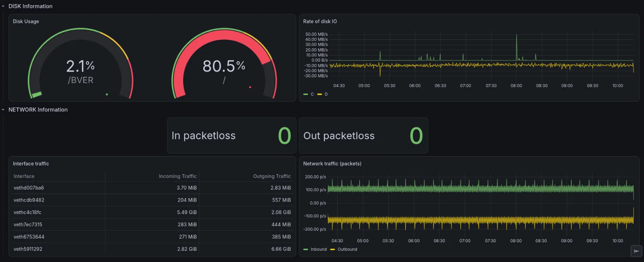644x262 pixels.
Task: Click the 204 MiB incoming traffic value
Action: coord(187,200)
